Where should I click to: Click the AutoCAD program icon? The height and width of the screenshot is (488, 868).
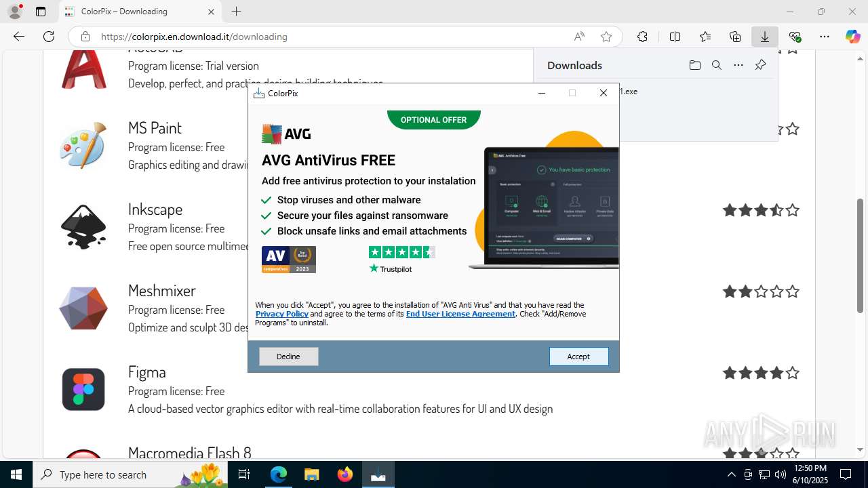(83, 69)
